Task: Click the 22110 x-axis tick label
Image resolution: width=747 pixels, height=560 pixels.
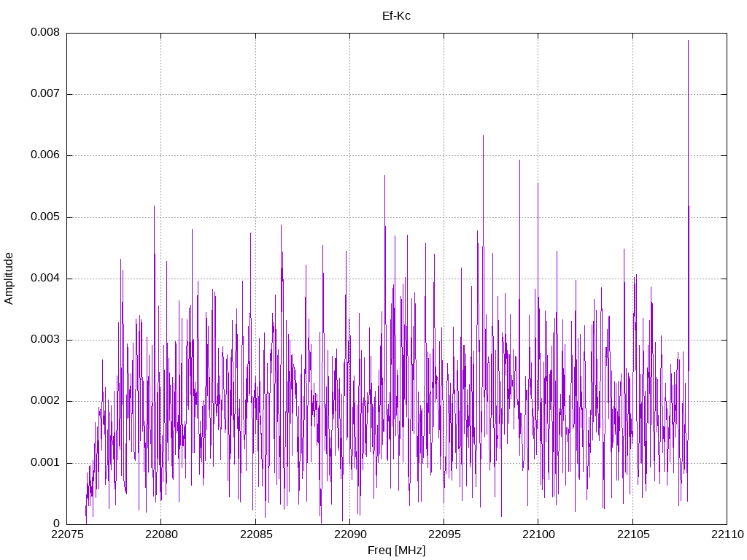Action: (x=727, y=534)
